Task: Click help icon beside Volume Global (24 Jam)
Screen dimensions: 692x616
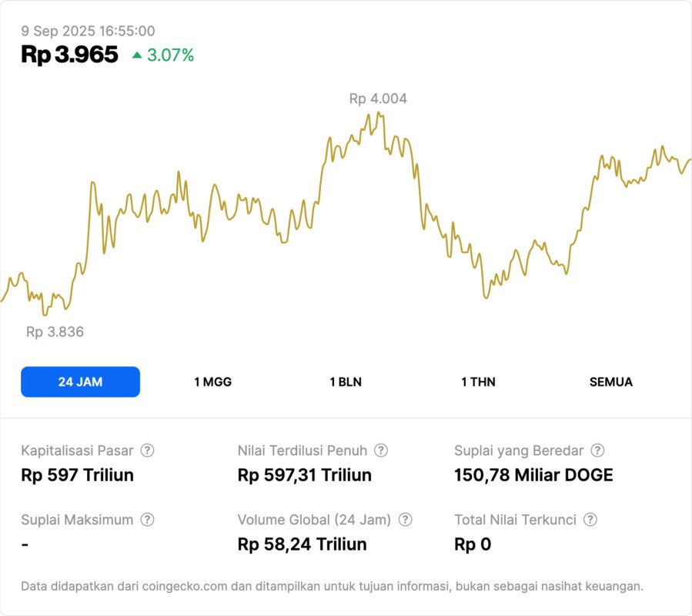Action: pyautogui.click(x=405, y=520)
